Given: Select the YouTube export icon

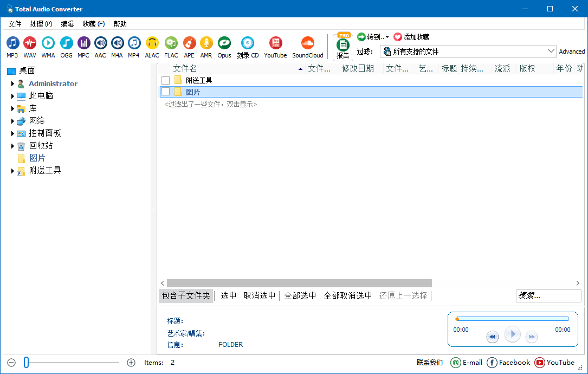Looking at the screenshot, I should click(x=275, y=43).
